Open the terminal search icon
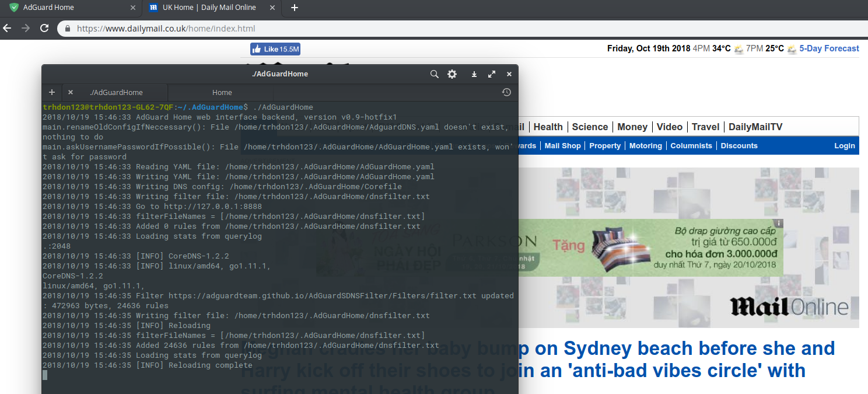This screenshot has width=868, height=394. coord(434,74)
